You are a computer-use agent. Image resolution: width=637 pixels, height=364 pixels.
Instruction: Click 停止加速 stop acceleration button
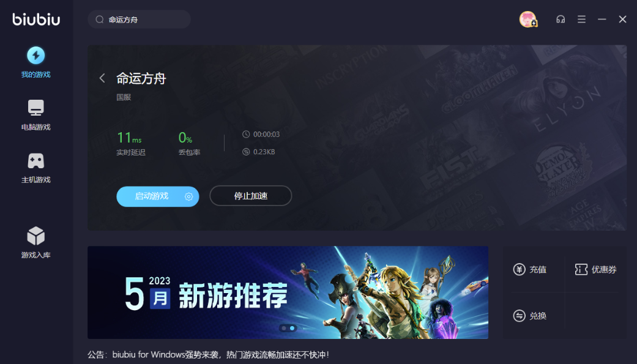pos(250,196)
